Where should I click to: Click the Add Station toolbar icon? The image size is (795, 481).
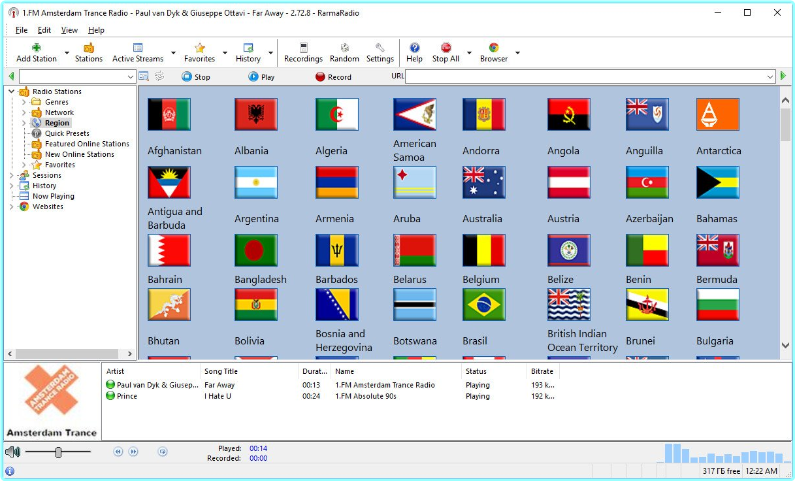[x=36, y=48]
